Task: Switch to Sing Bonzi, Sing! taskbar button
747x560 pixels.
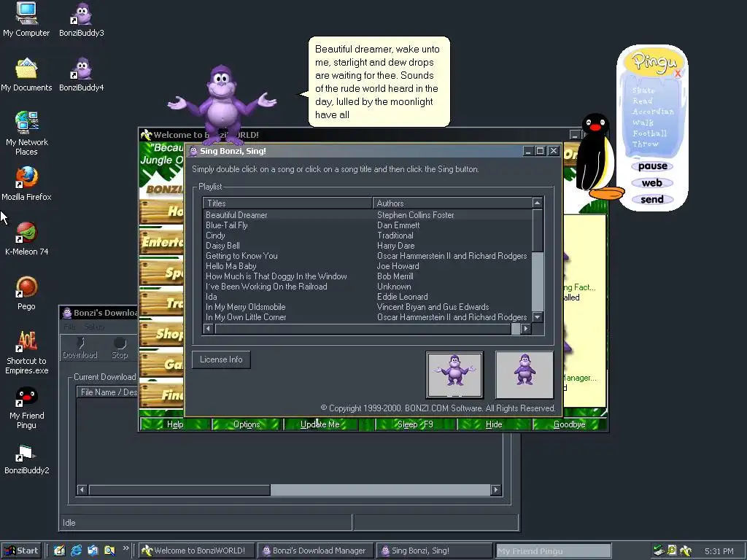Action: (x=433, y=551)
